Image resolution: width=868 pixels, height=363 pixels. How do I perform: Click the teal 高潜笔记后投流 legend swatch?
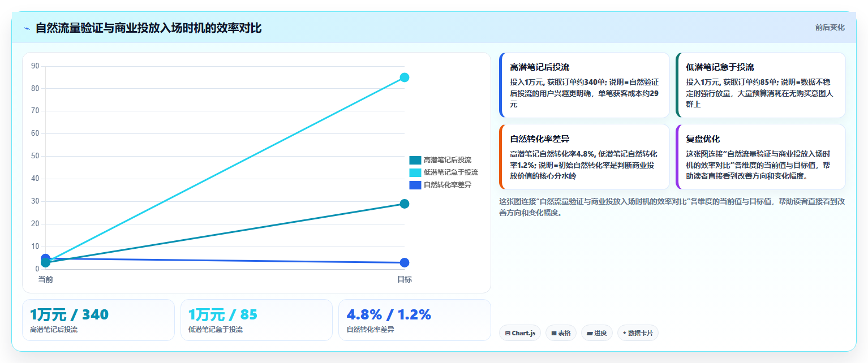(x=415, y=160)
